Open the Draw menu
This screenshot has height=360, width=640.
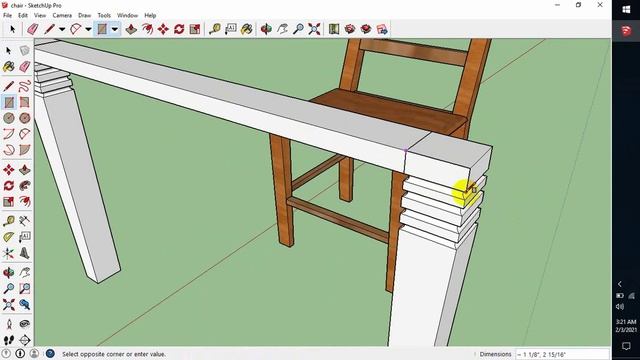(x=84, y=15)
